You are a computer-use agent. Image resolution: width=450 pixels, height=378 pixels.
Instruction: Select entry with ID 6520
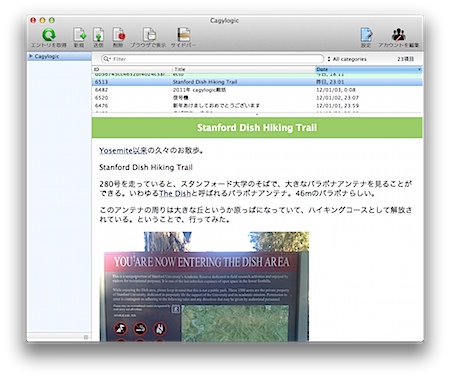click(257, 98)
